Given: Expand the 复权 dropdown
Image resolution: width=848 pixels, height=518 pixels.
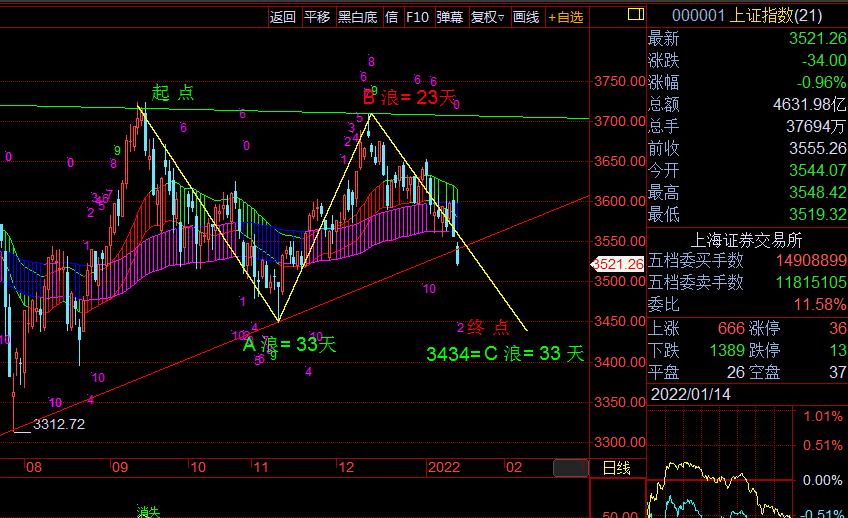Looking at the screenshot, I should click(487, 17).
